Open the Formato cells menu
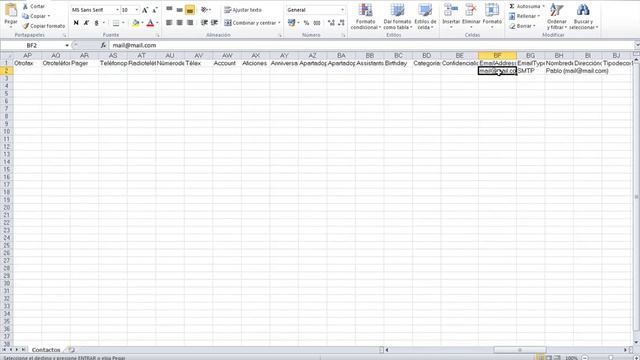This screenshot has width=640, height=360. (x=492, y=16)
